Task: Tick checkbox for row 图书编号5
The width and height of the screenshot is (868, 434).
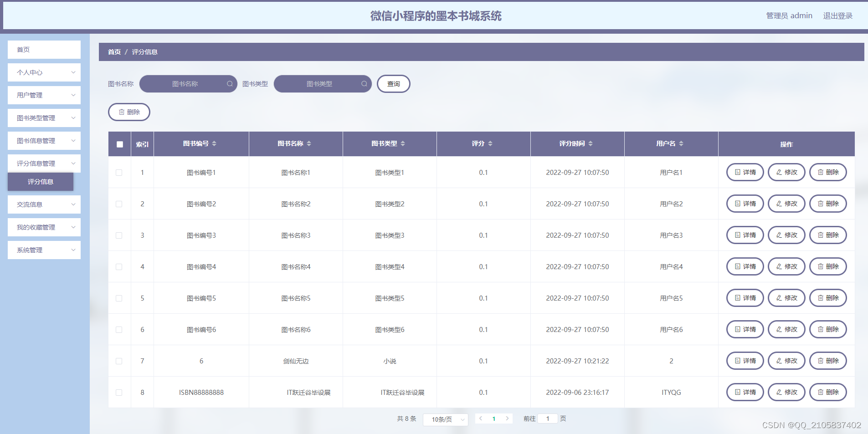Action: [119, 298]
